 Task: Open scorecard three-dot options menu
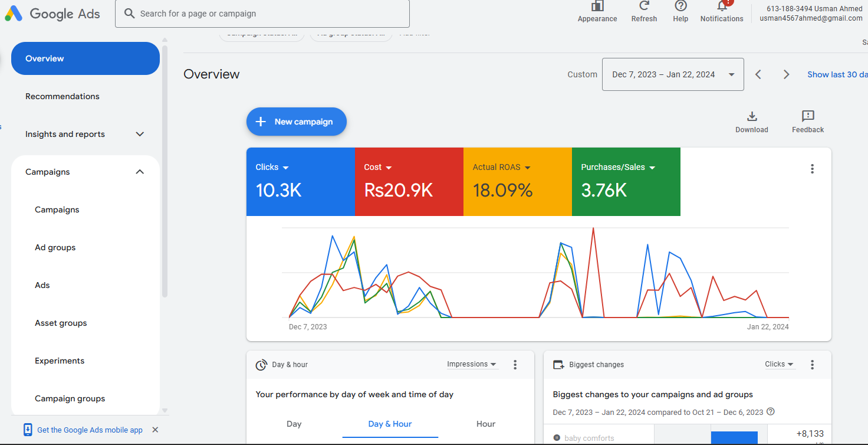(x=812, y=169)
